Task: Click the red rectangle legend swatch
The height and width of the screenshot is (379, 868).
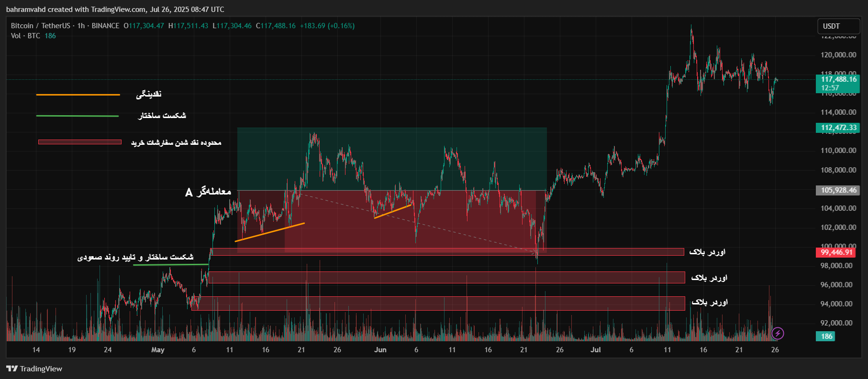Action: tap(80, 142)
